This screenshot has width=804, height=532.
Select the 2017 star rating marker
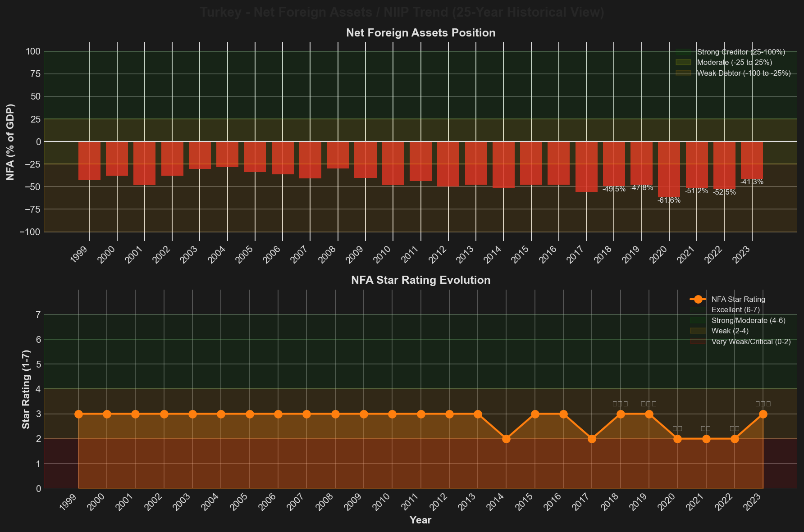click(592, 439)
